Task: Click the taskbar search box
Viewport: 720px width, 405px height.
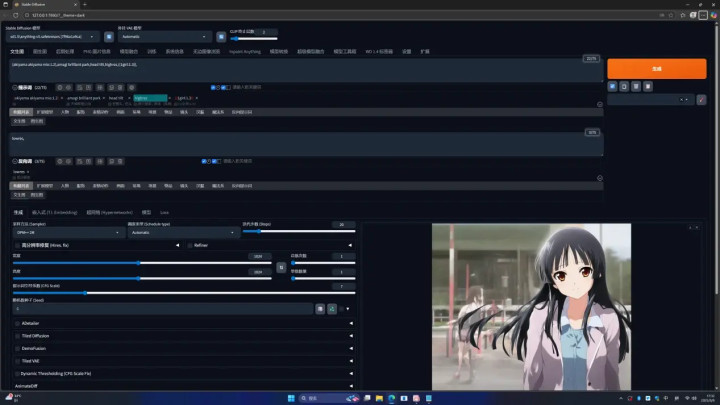Action: 327,398
